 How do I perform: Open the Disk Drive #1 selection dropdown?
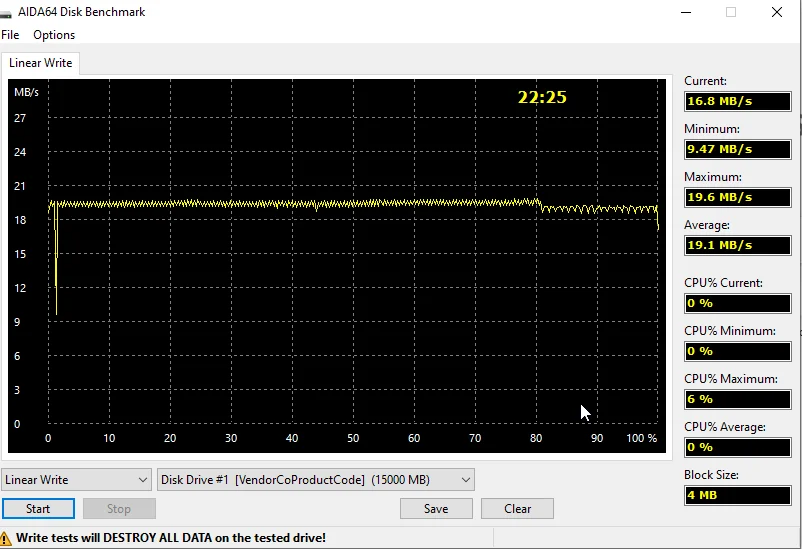(x=316, y=480)
